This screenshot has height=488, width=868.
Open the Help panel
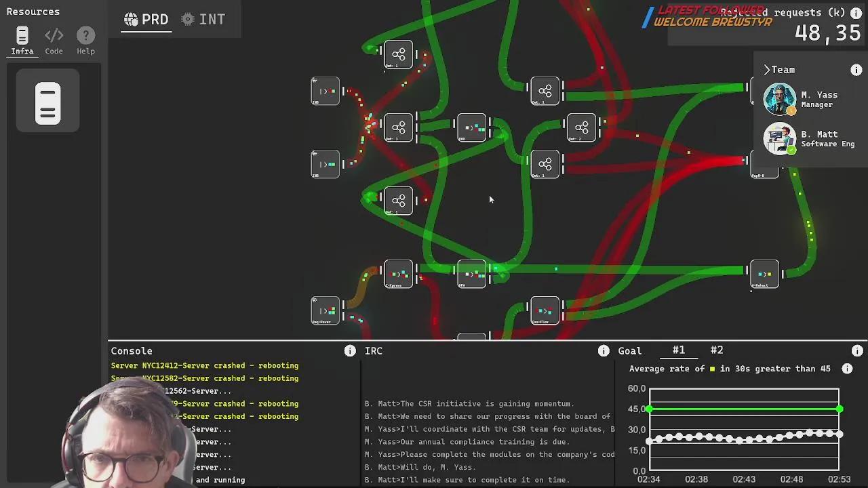tap(85, 41)
